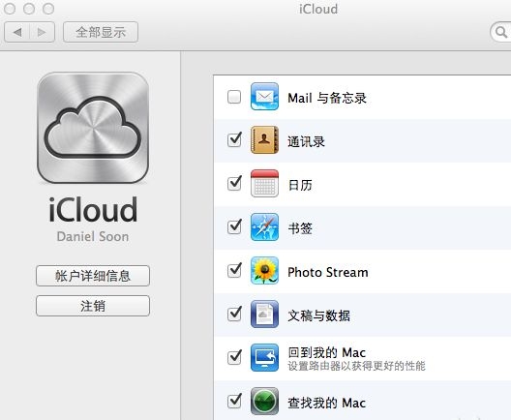This screenshot has width=511, height=420.
Task: Go forward with the right arrow button
Action: point(42,32)
